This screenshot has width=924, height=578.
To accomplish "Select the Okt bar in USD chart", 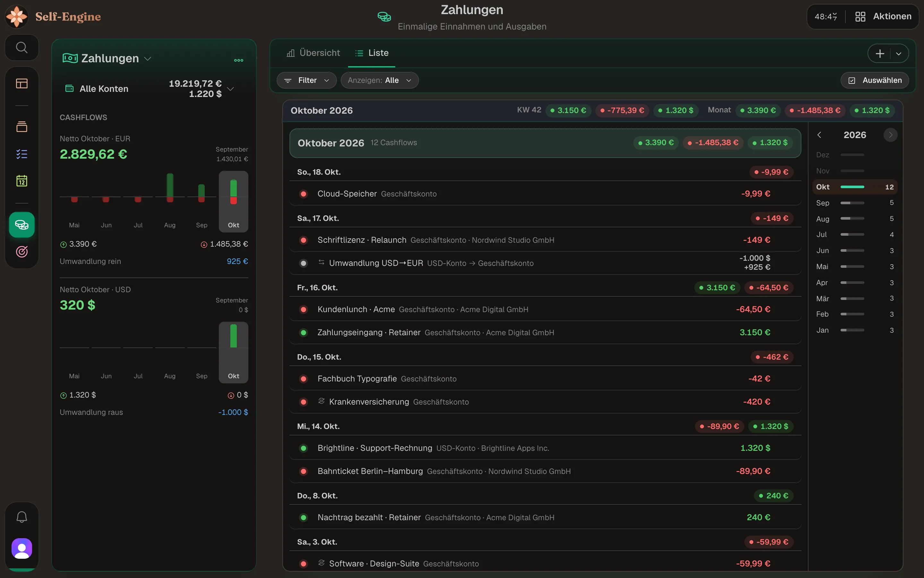I will (x=233, y=353).
